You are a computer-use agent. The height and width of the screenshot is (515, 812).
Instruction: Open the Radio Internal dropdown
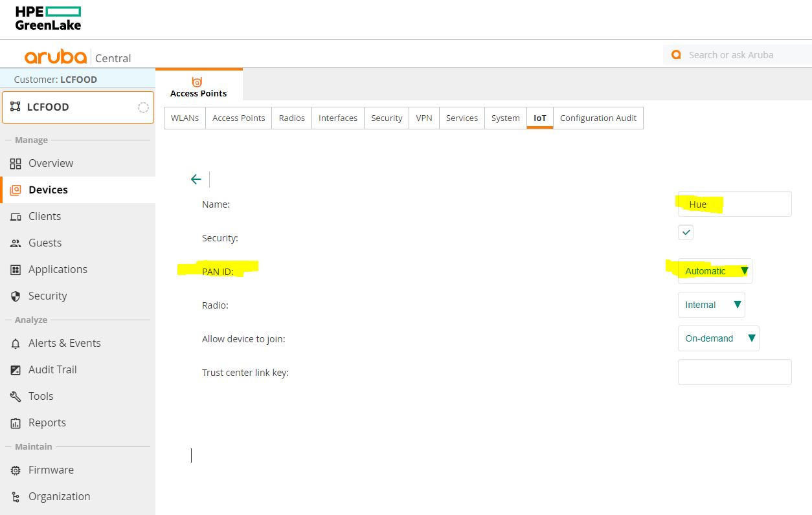point(711,305)
